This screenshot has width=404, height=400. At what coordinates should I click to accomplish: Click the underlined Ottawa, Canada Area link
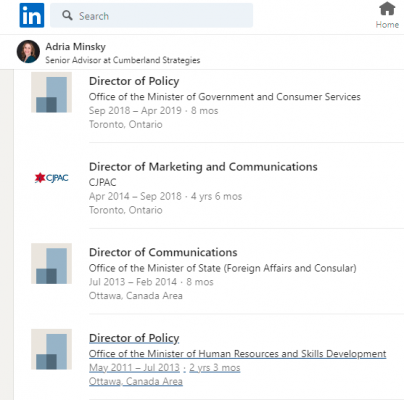(x=136, y=381)
